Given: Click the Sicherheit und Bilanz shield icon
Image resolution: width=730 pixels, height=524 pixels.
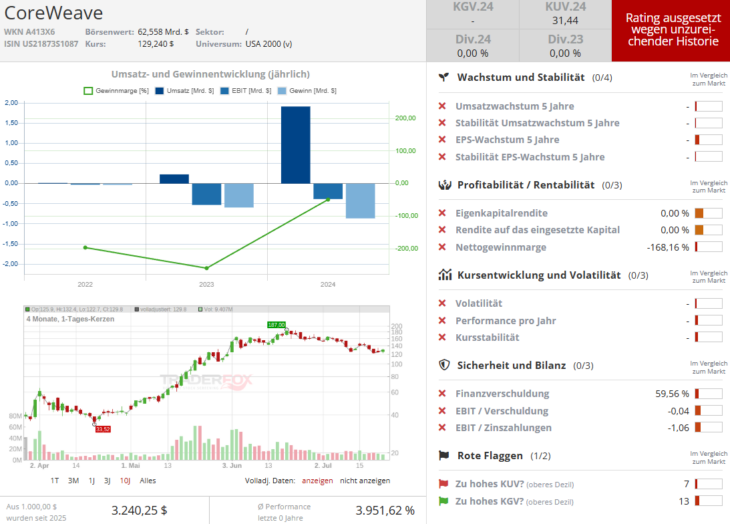Looking at the screenshot, I should click(444, 365).
